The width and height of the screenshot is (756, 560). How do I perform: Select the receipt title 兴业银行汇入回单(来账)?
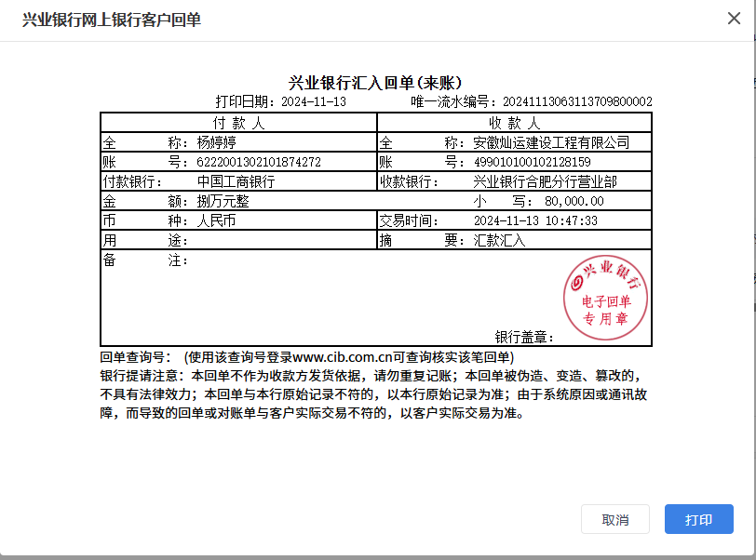click(x=376, y=83)
